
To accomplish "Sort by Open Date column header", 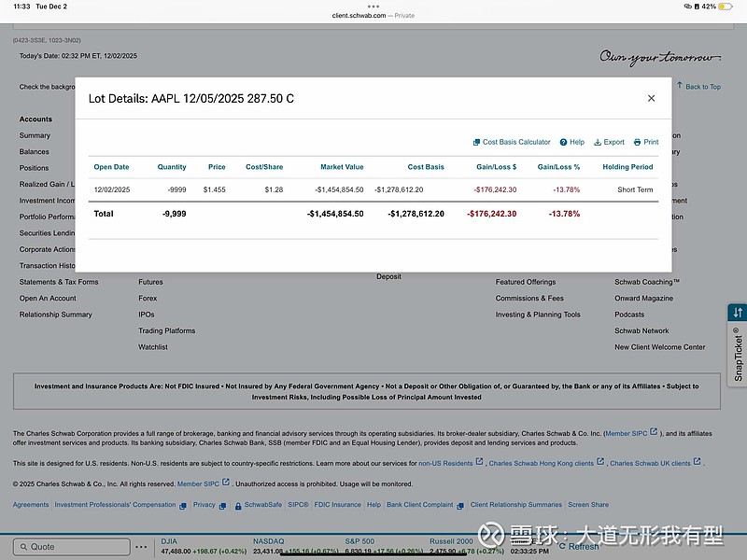I will click(x=111, y=167).
